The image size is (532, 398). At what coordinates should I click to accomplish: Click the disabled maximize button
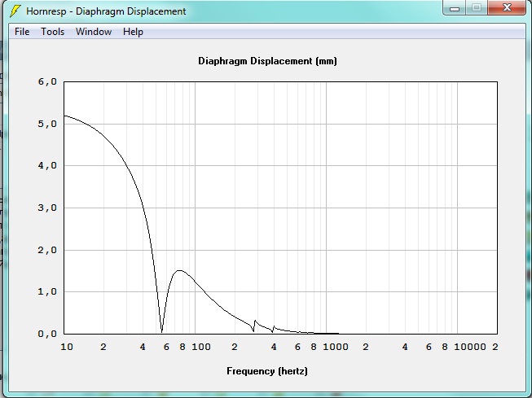477,8
